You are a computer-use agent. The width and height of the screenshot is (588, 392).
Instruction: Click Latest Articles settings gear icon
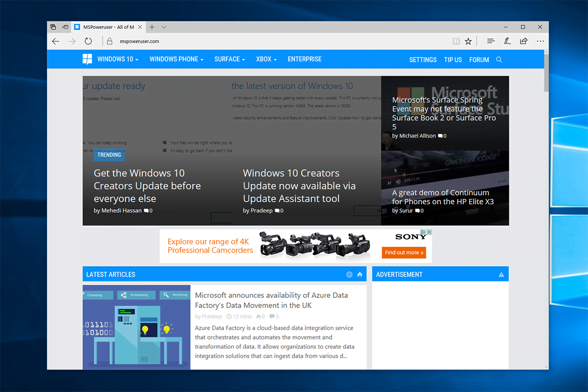tap(349, 274)
